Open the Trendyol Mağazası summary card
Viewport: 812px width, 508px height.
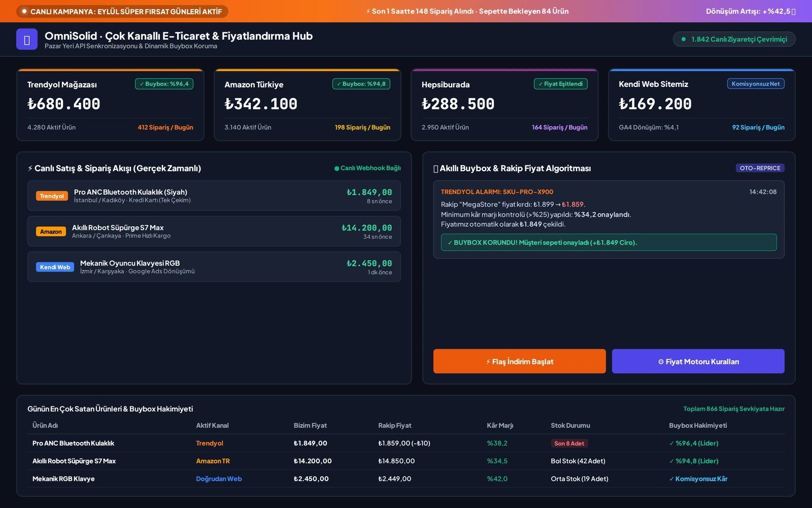click(110, 105)
